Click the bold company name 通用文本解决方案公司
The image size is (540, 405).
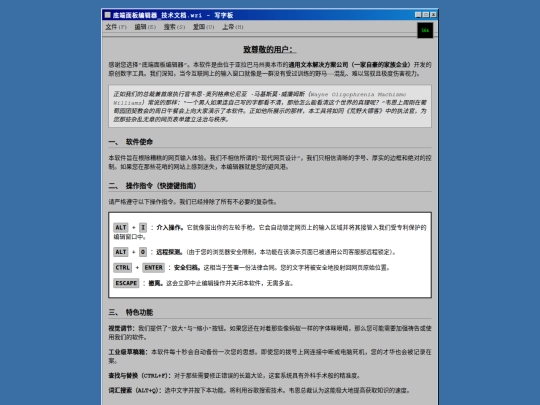pyautogui.click(x=318, y=64)
